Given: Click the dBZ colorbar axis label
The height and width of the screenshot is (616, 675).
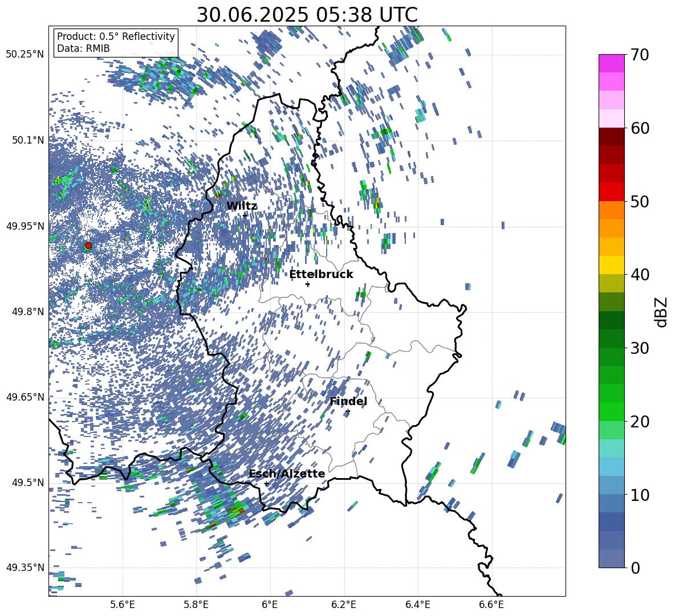Looking at the screenshot, I should [662, 312].
